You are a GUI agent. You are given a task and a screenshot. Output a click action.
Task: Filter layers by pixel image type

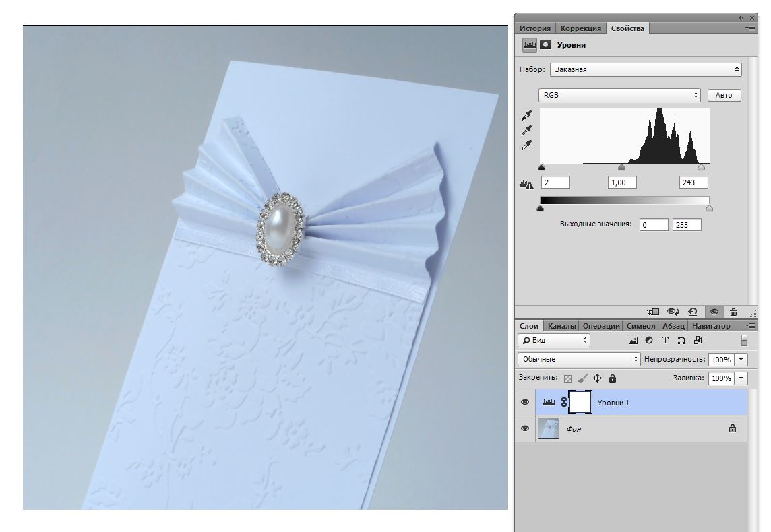(633, 340)
